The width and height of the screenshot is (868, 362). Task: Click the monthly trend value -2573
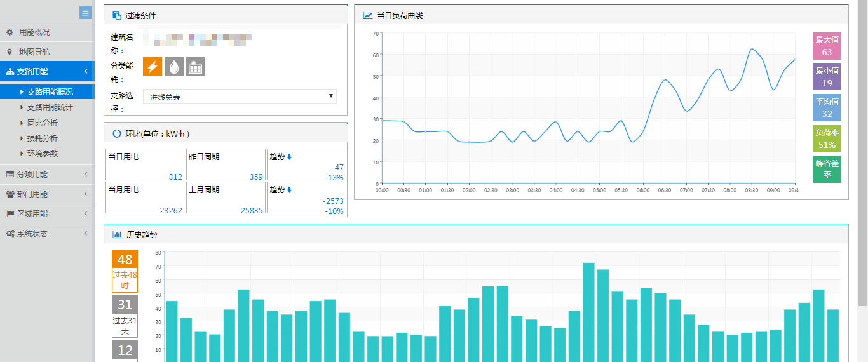coord(333,201)
